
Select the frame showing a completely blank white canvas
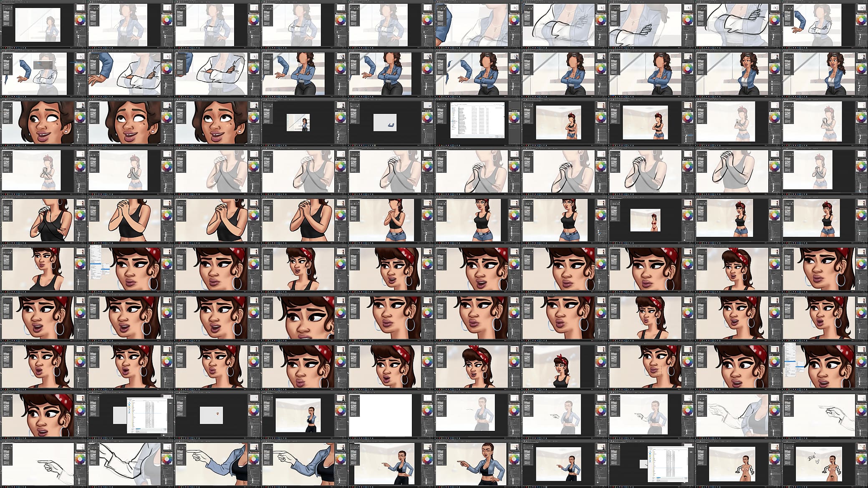coord(391,415)
